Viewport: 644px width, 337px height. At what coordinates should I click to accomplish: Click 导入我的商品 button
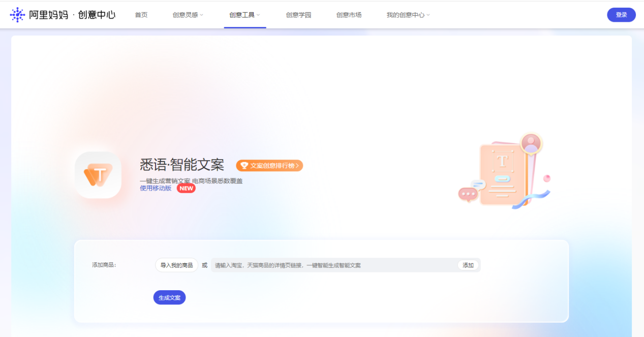point(176,265)
